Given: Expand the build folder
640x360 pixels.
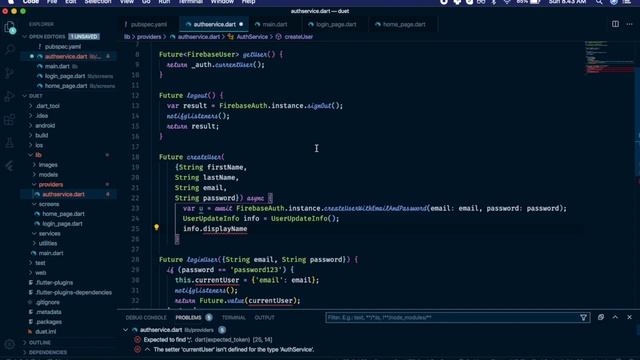Looking at the screenshot, I should pos(42,136).
